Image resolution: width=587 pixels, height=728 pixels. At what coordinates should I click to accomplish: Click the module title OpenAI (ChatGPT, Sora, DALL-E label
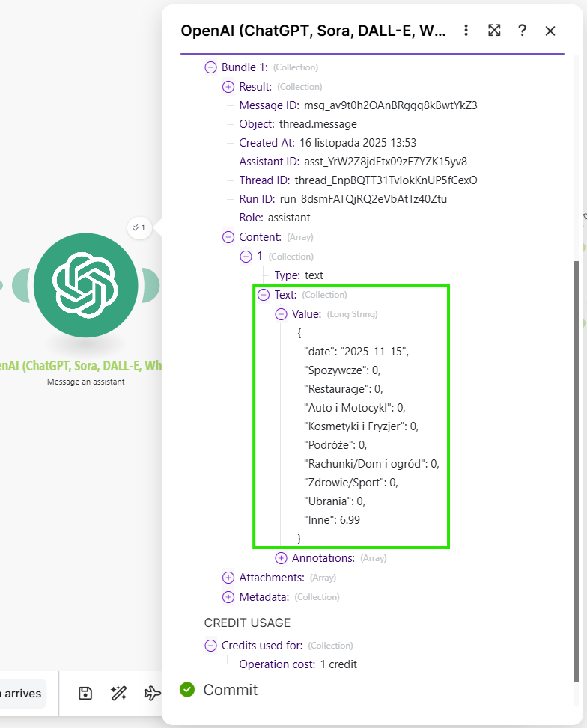81,366
